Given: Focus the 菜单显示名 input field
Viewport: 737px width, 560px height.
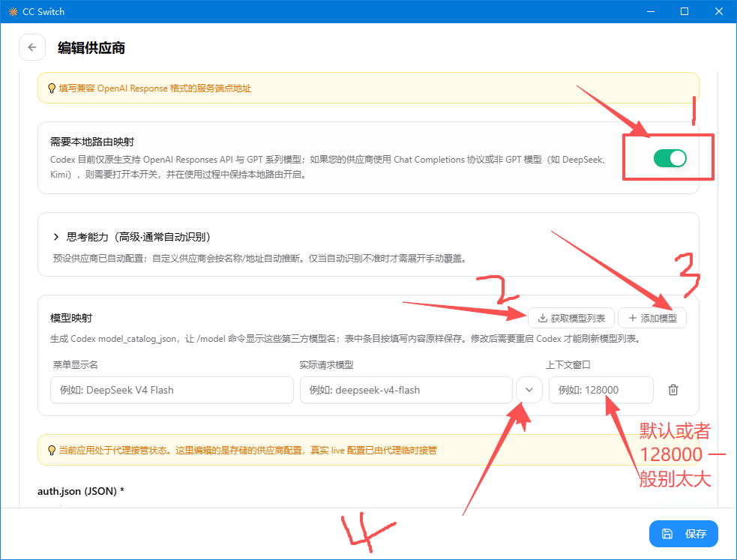Looking at the screenshot, I should coord(172,390).
